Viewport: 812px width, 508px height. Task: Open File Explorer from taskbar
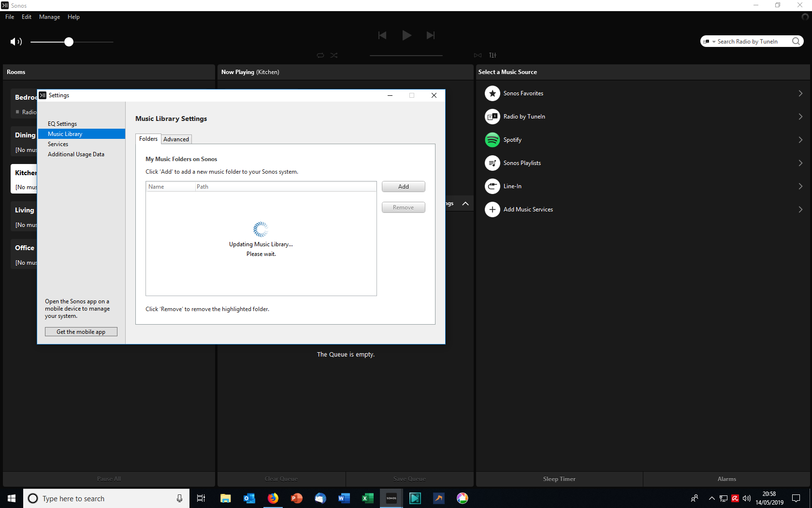pyautogui.click(x=226, y=498)
